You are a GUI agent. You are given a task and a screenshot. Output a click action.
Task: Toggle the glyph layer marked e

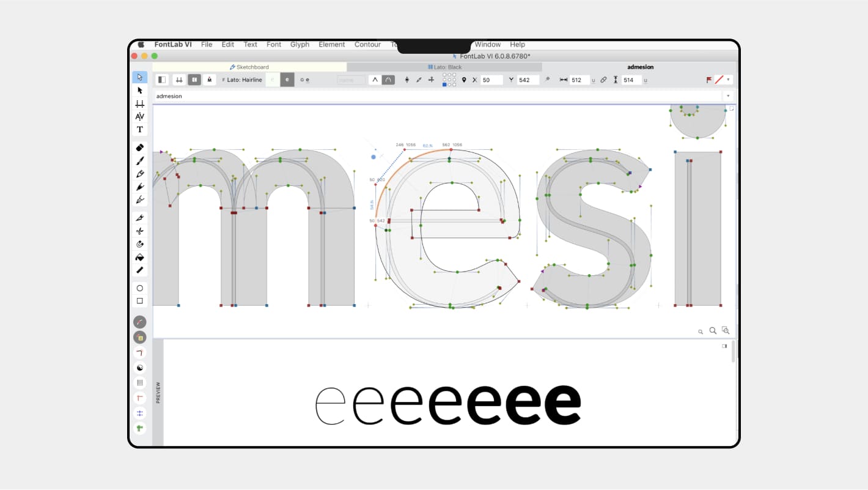(x=287, y=80)
